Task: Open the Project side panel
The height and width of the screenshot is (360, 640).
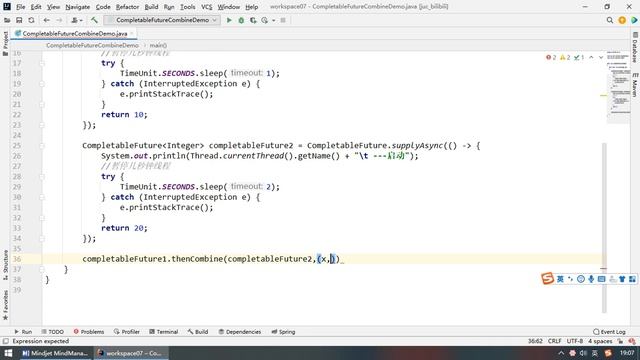Action: pyautogui.click(x=5, y=43)
